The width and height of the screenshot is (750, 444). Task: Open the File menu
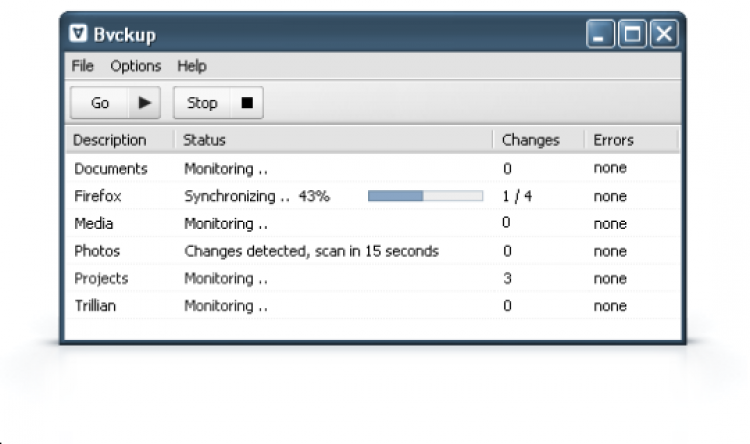coord(82,66)
